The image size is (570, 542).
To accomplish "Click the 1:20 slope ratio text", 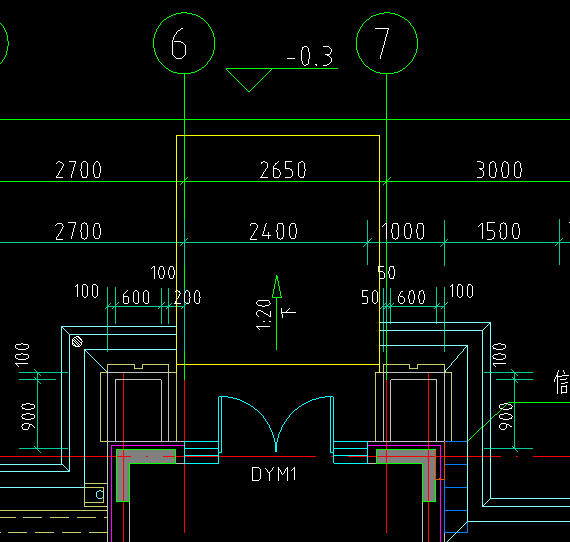I will coord(264,315).
